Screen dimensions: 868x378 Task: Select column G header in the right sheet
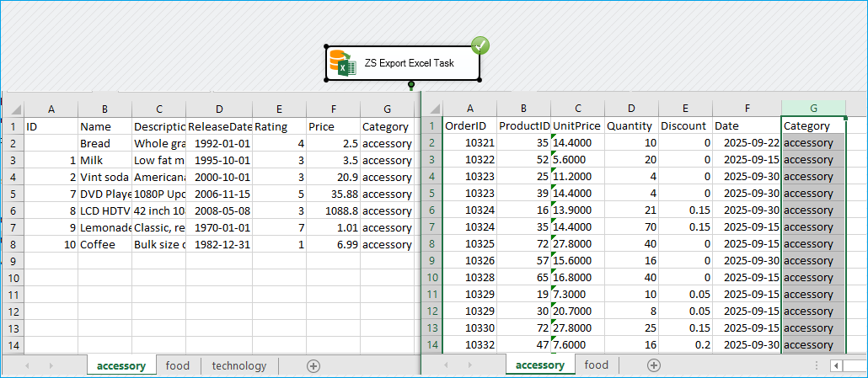pyautogui.click(x=813, y=109)
